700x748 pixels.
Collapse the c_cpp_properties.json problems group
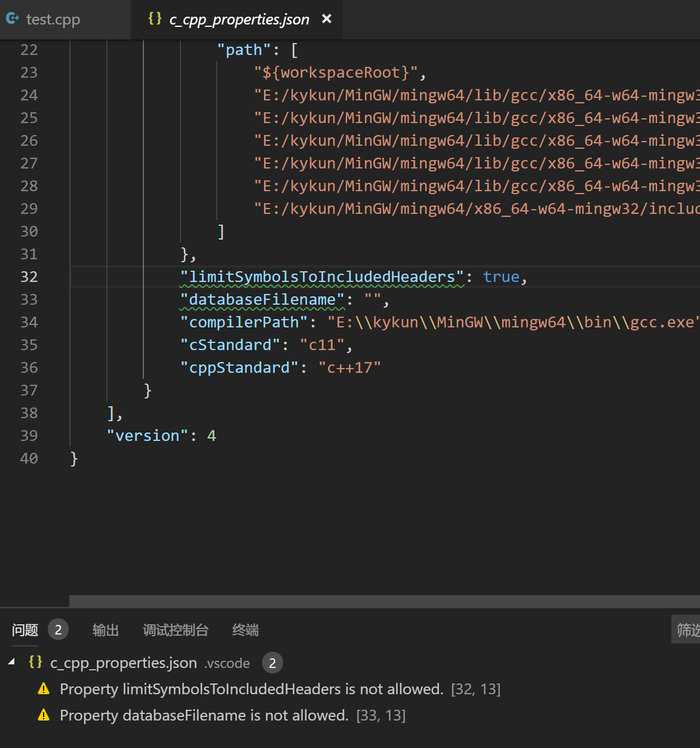tap(11, 662)
